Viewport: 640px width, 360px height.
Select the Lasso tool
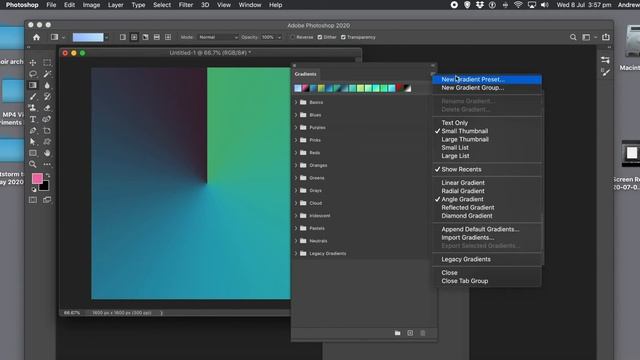coord(33,74)
